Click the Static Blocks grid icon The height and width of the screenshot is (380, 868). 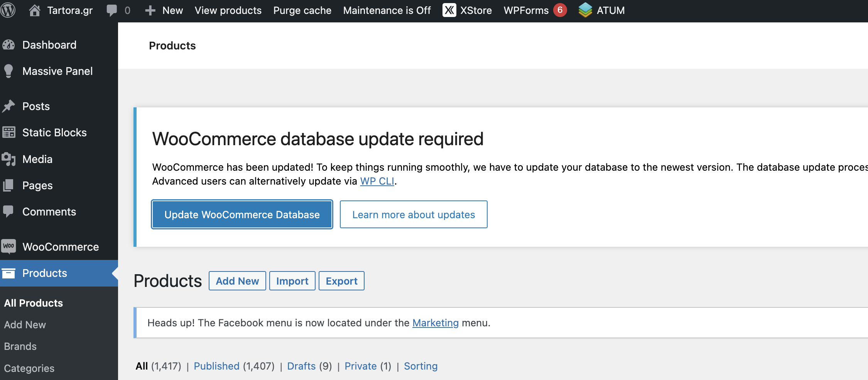(x=8, y=132)
